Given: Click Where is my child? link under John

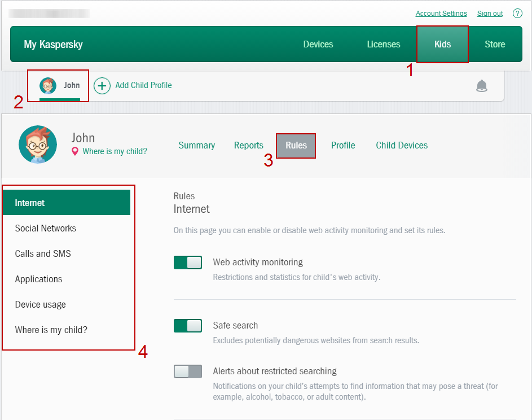Looking at the screenshot, I should tap(115, 151).
